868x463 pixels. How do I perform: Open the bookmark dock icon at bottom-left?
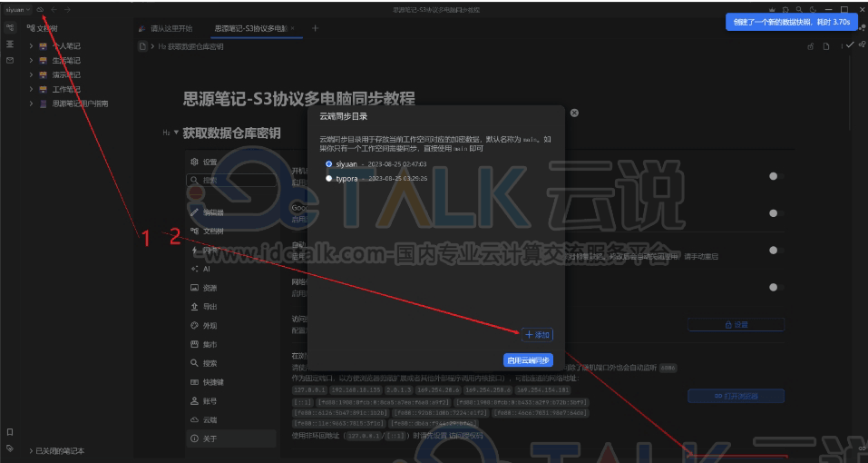(x=10, y=432)
